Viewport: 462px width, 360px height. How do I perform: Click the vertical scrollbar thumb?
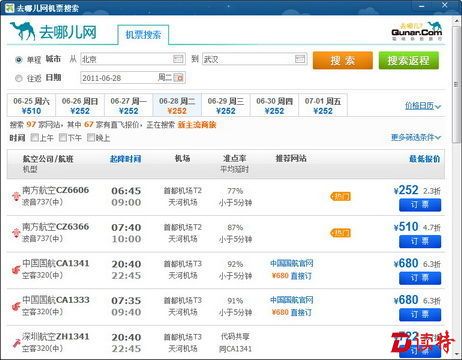click(456, 84)
